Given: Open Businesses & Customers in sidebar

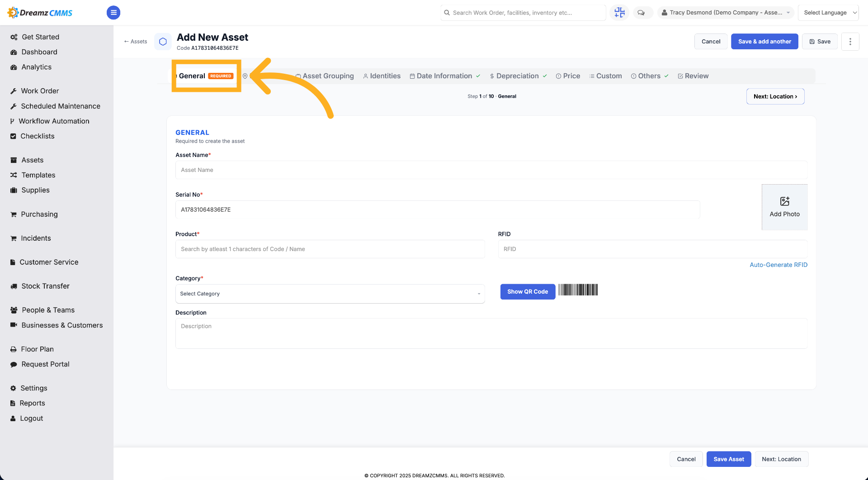Looking at the screenshot, I should [x=62, y=325].
